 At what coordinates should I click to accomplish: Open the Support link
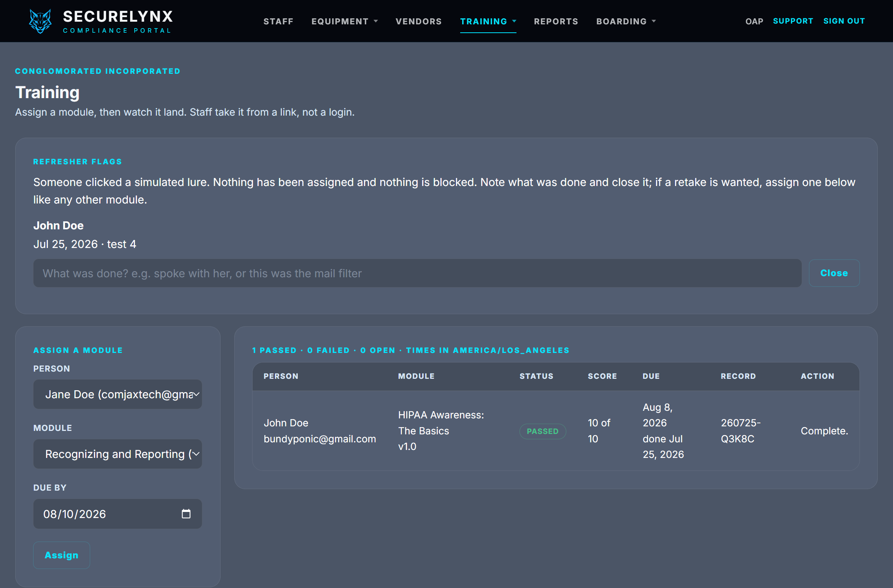793,21
